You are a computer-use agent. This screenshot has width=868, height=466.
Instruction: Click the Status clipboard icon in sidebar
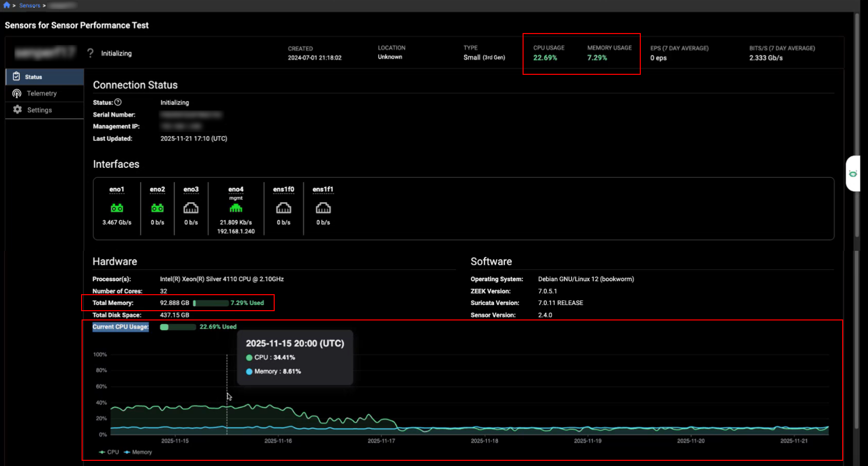pos(17,76)
